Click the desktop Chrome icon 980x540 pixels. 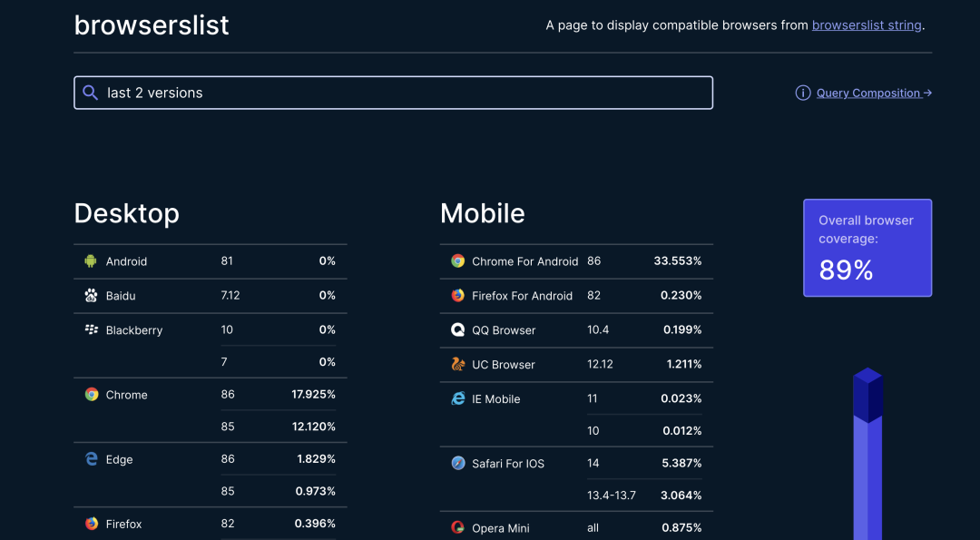(91, 395)
